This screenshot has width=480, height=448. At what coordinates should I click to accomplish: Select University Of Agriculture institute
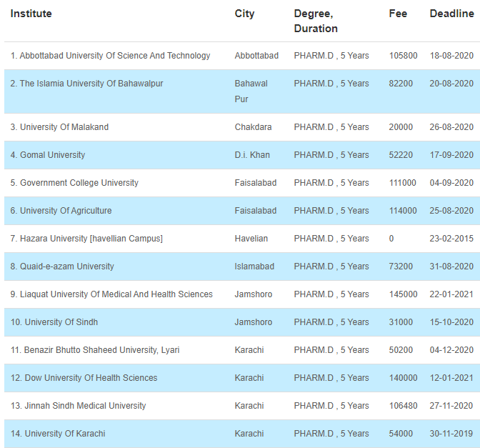pyautogui.click(x=66, y=210)
